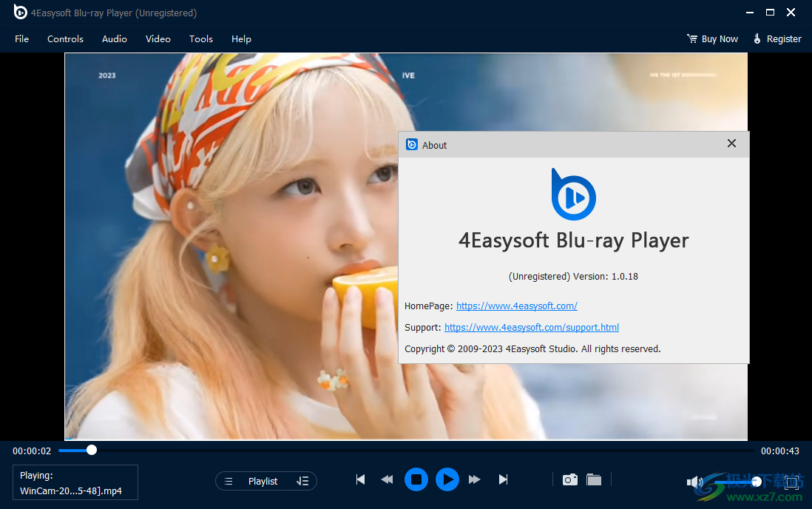Open the Video menu
The image size is (812, 509).
(x=158, y=38)
